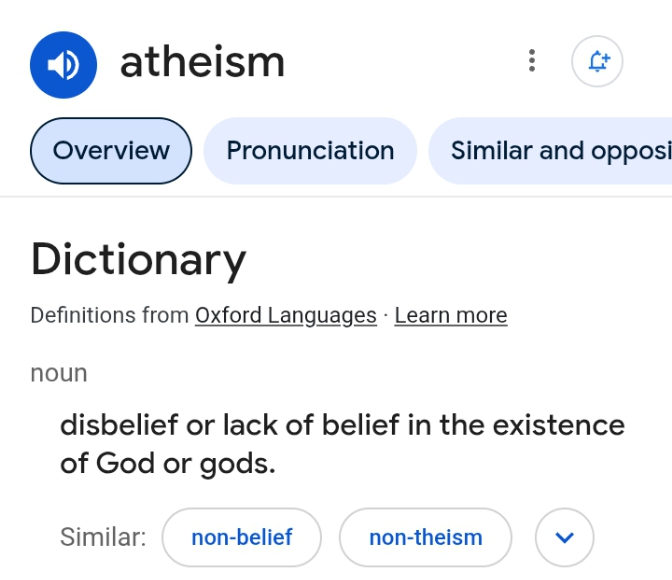The image size is (672, 580).
Task: Click the speaker glyph inside blue circle
Action: pos(63,65)
